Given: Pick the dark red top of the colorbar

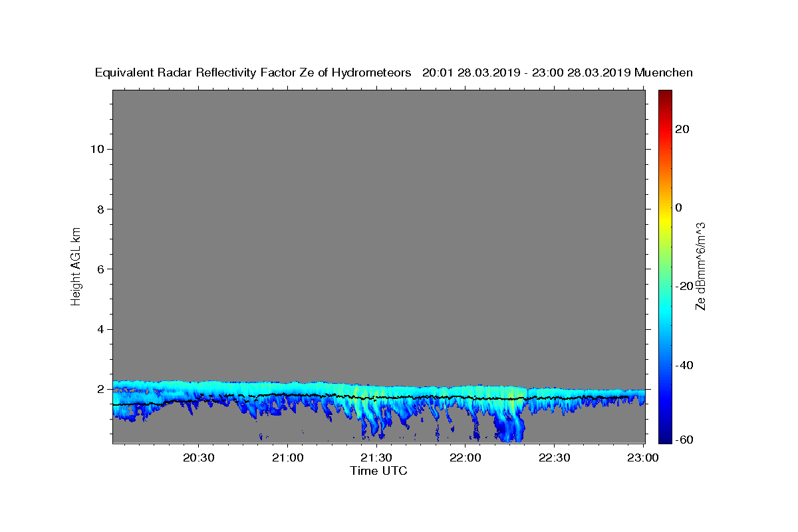Looking at the screenshot, I should point(664,95).
